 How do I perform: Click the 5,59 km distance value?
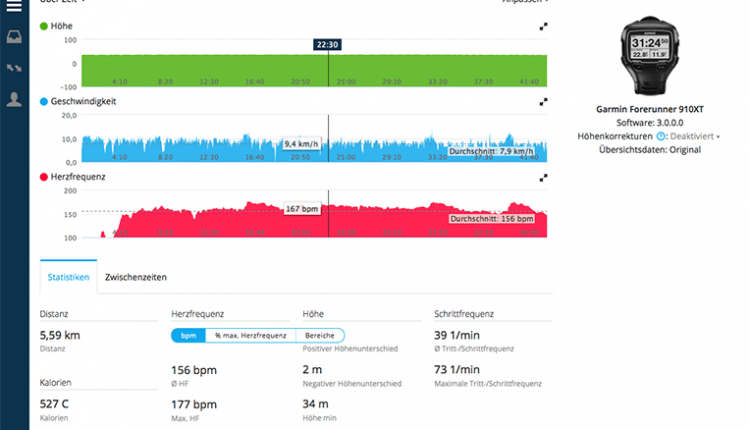(60, 335)
